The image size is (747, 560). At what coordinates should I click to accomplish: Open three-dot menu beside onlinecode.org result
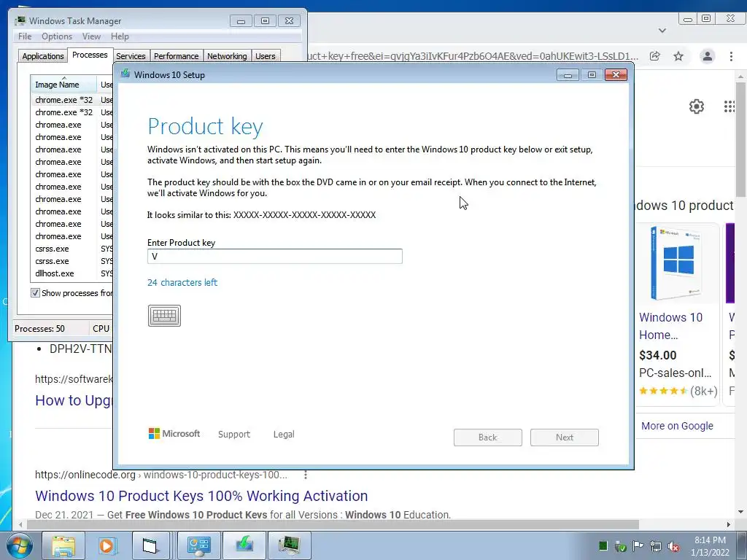[x=306, y=475]
